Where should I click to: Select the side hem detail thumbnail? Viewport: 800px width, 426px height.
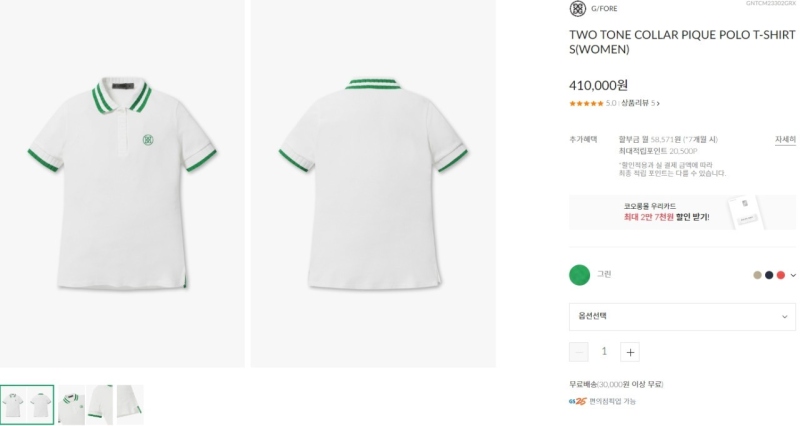(130, 404)
